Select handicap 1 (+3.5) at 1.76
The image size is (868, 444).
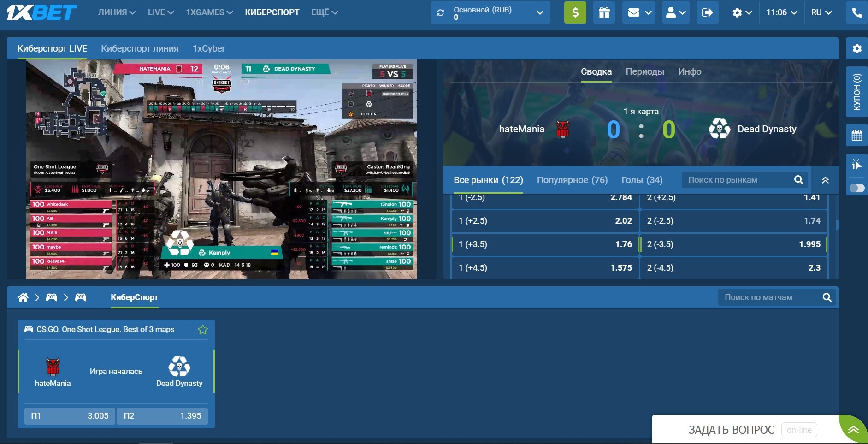(x=545, y=244)
